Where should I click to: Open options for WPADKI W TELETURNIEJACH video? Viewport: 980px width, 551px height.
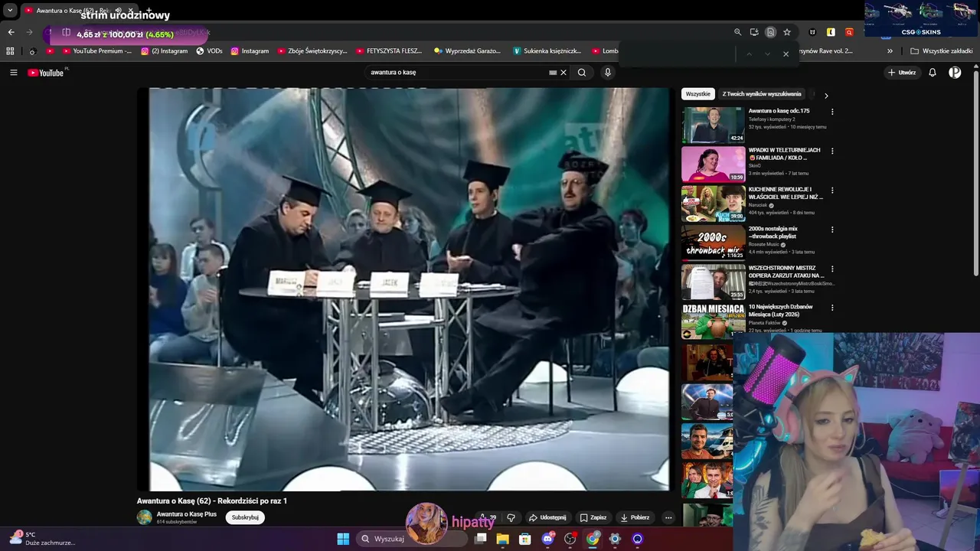point(832,151)
